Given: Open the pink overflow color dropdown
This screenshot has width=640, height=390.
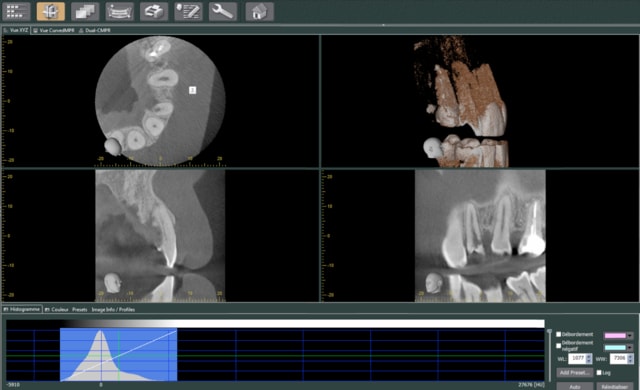Looking at the screenshot, I should [630, 336].
